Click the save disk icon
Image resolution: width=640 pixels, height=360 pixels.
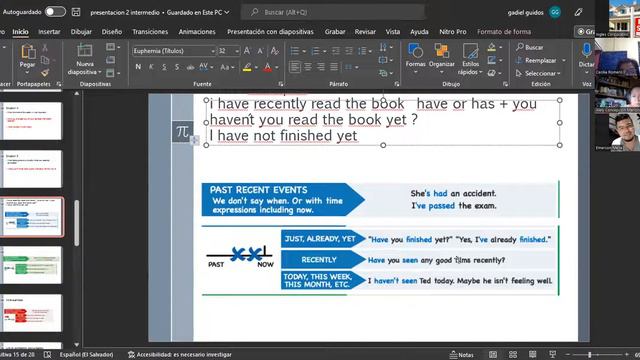[x=76, y=12]
